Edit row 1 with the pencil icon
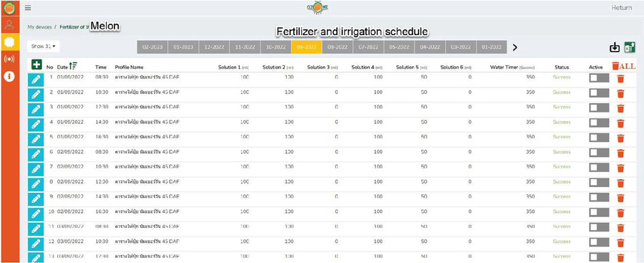Screen dimensions: 644x263 (36, 79)
